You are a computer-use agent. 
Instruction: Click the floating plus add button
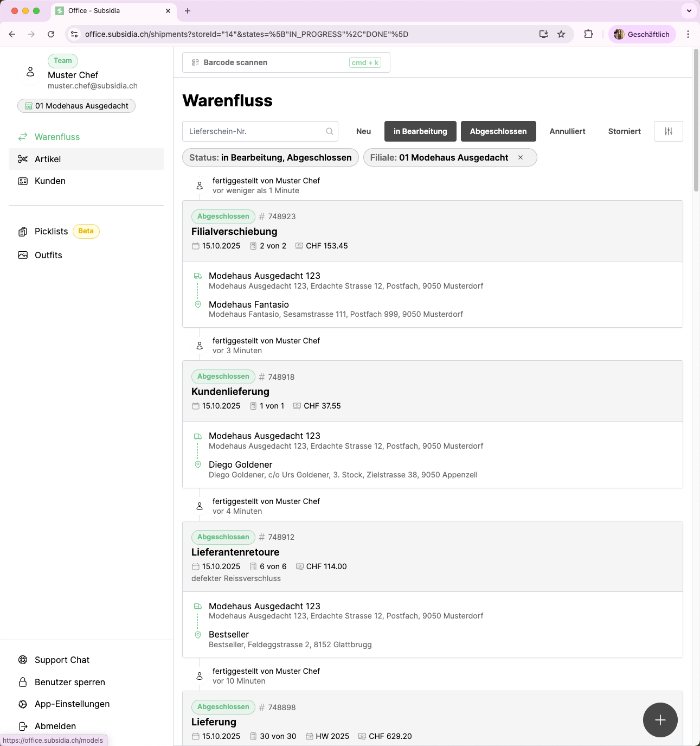(660, 720)
